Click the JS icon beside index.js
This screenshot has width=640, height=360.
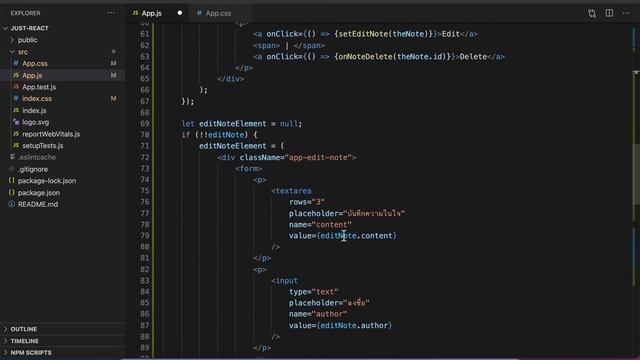pos(16,110)
